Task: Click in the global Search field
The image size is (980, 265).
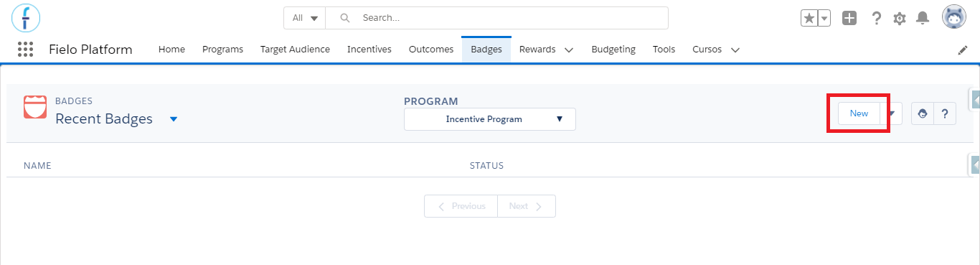Action: pyautogui.click(x=496, y=18)
